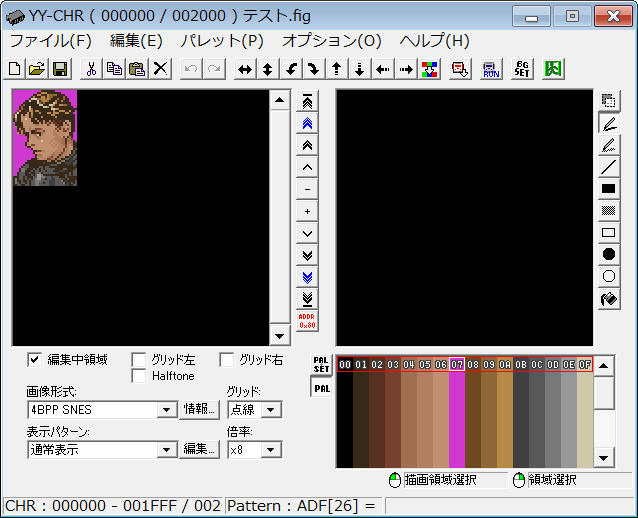The width and height of the screenshot is (638, 518).
Task: Flip horizontally with the double arrow icon
Action: (245, 69)
